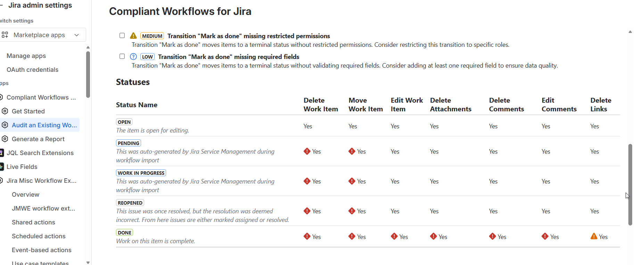Click the sidebar scroll down arrow
Image resolution: width=644 pixels, height=265 pixels.
click(x=88, y=263)
